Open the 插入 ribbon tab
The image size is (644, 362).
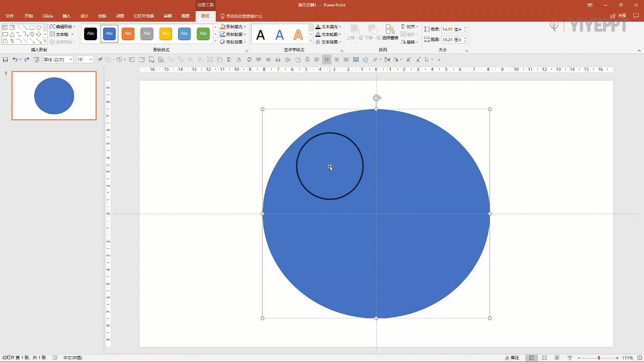click(66, 16)
